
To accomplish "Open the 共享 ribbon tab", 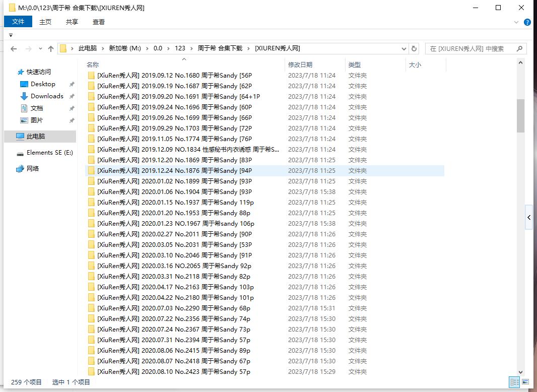I will tap(72, 22).
